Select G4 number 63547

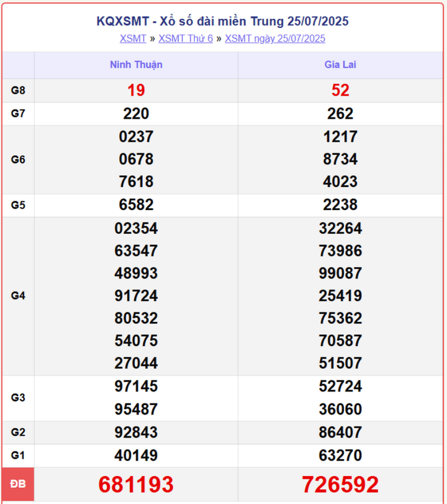click(x=136, y=250)
